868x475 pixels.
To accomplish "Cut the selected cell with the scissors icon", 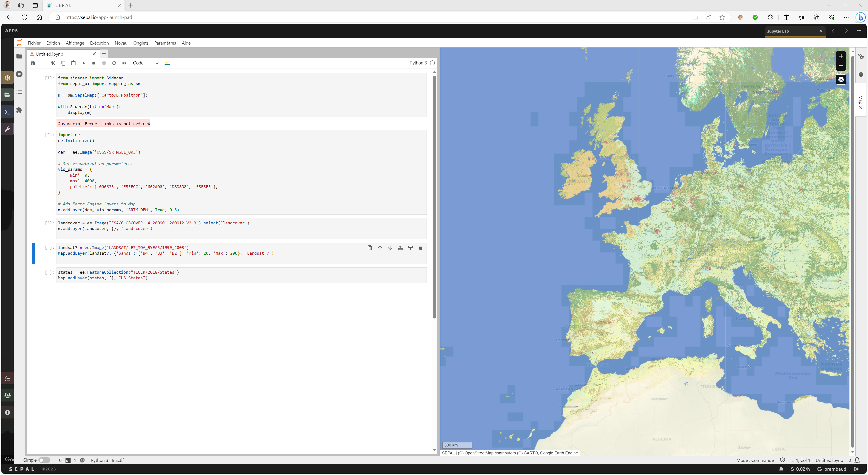I will click(x=53, y=63).
